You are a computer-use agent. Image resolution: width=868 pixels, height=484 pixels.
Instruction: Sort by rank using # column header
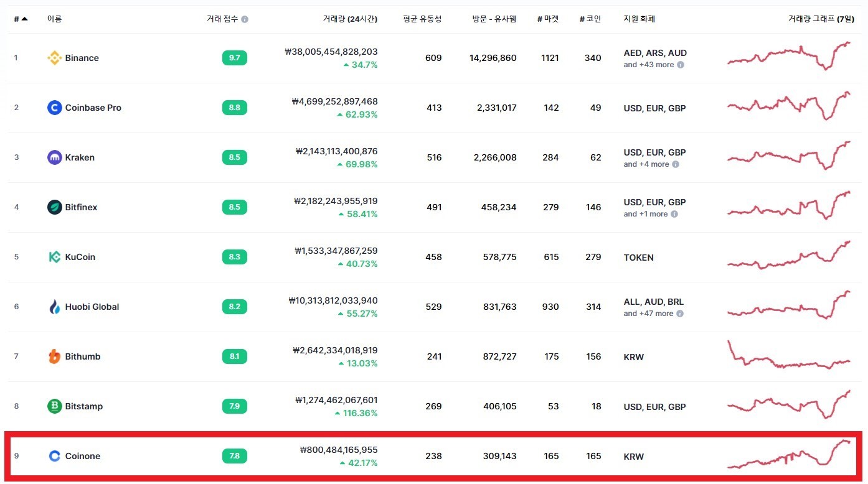(21, 19)
